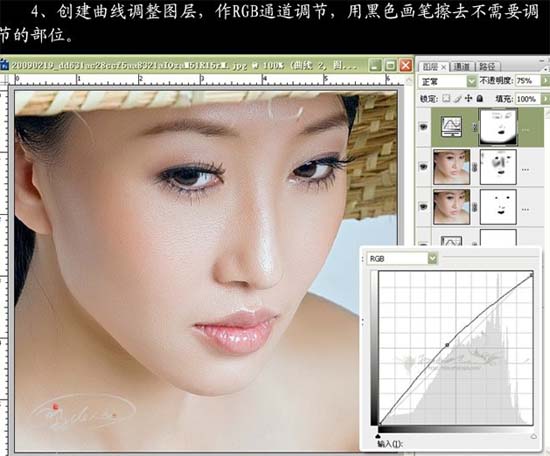The width and height of the screenshot is (550, 456).
Task: Hide the second portrait layer via eye icon
Action: pyautogui.click(x=424, y=167)
